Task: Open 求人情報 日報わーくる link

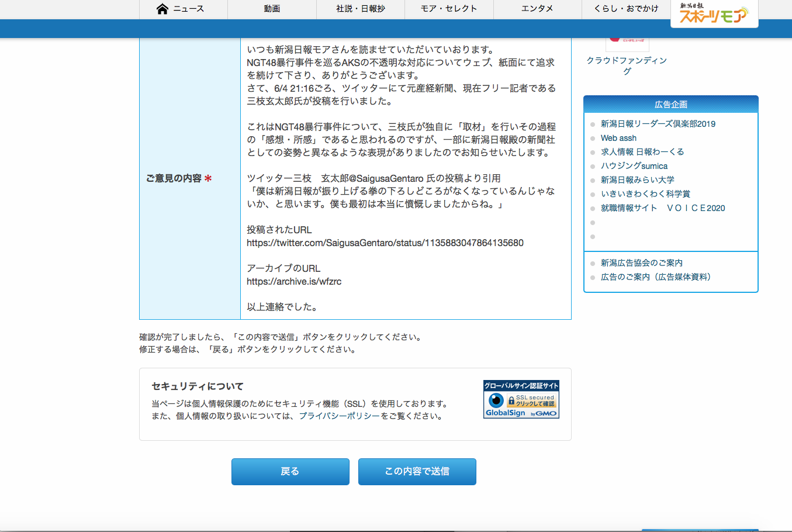Action: [642, 152]
